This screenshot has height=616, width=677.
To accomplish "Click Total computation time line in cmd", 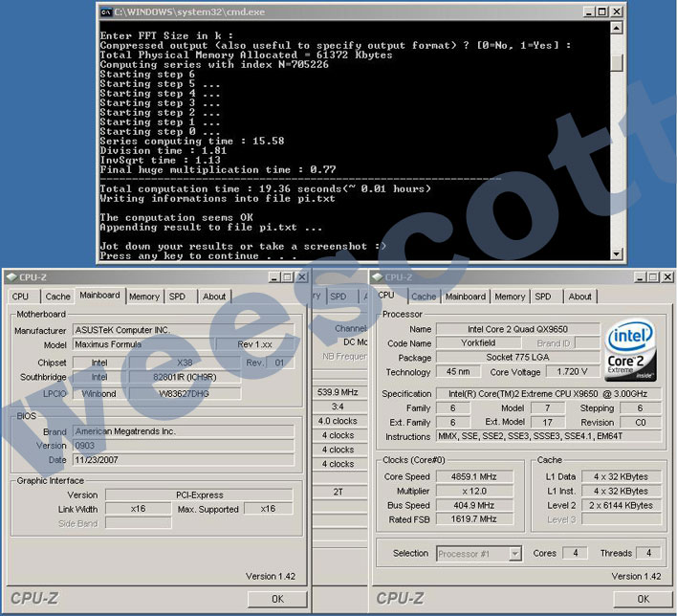I will click(x=265, y=188).
